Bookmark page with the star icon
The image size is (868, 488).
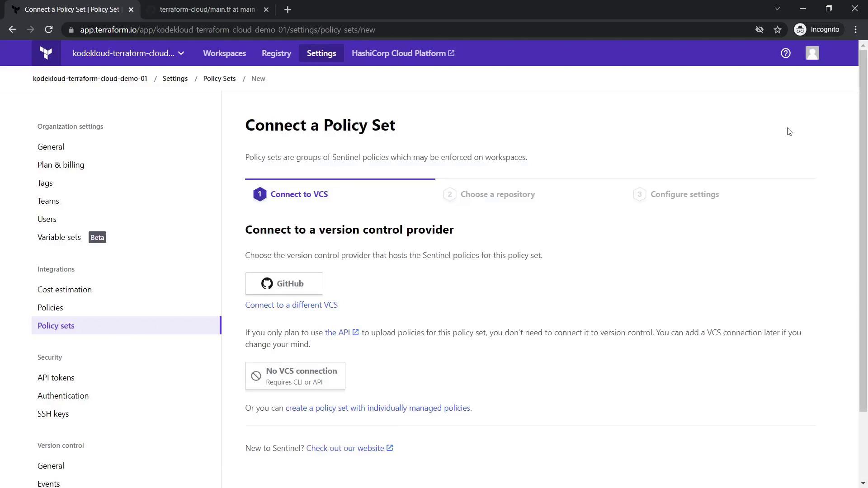(x=778, y=30)
